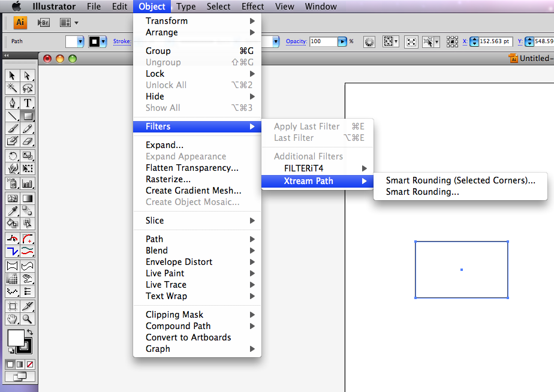
Task: Select the Pen tool
Action: 13,103
